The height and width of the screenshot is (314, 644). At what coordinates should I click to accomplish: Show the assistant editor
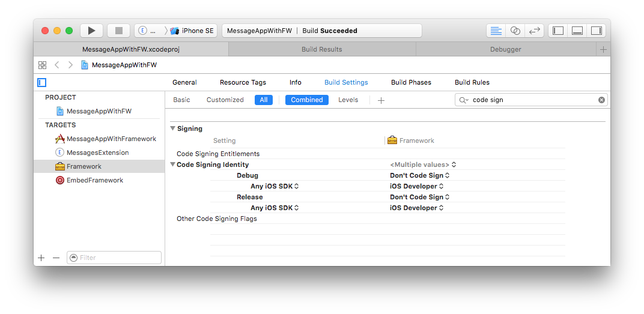(515, 31)
